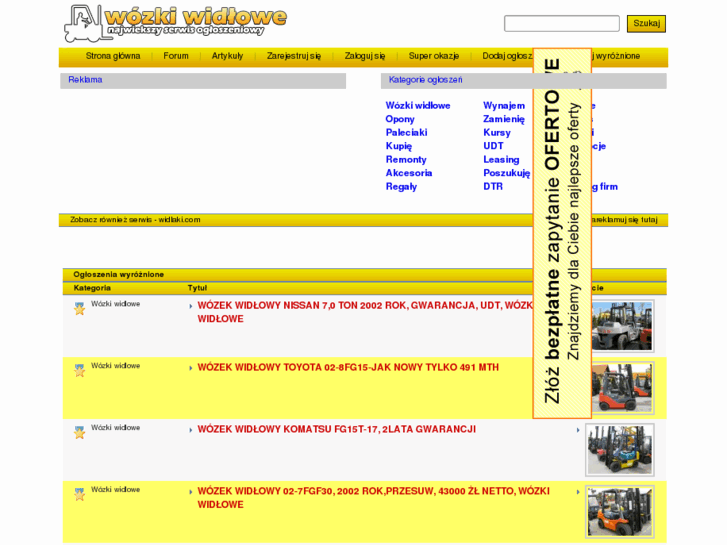727x545 pixels.
Task: Click Kategorie ogłoszeń panel header
Action: coord(523,80)
